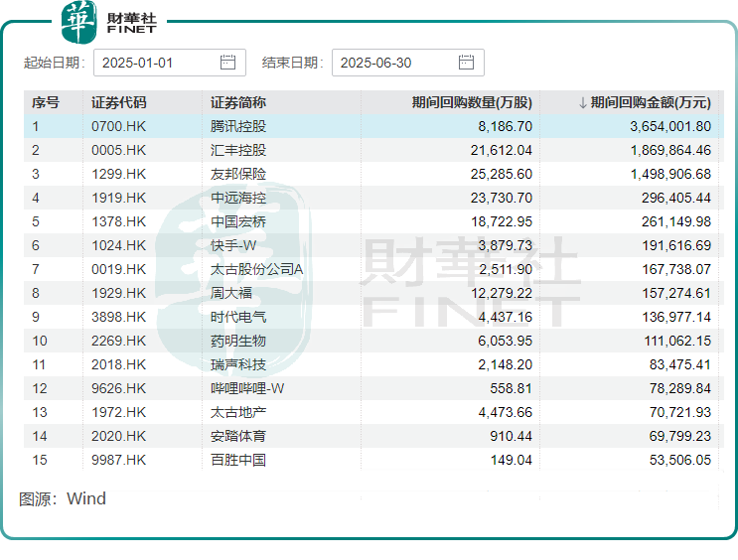The height and width of the screenshot is (560, 738).
Task: Click the start date calendar icon
Action: click(228, 63)
